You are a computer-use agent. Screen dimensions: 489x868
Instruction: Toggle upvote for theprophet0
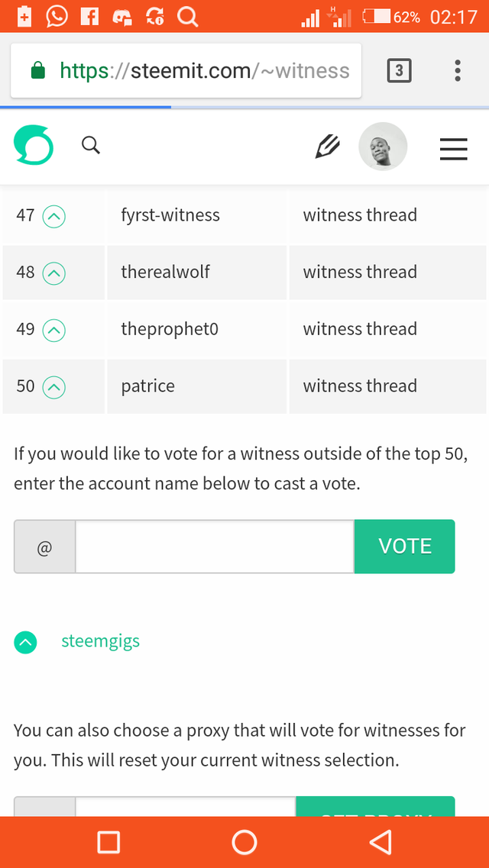54,330
